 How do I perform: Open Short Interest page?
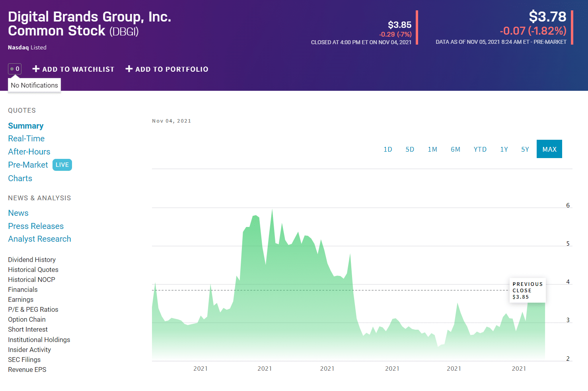click(28, 329)
